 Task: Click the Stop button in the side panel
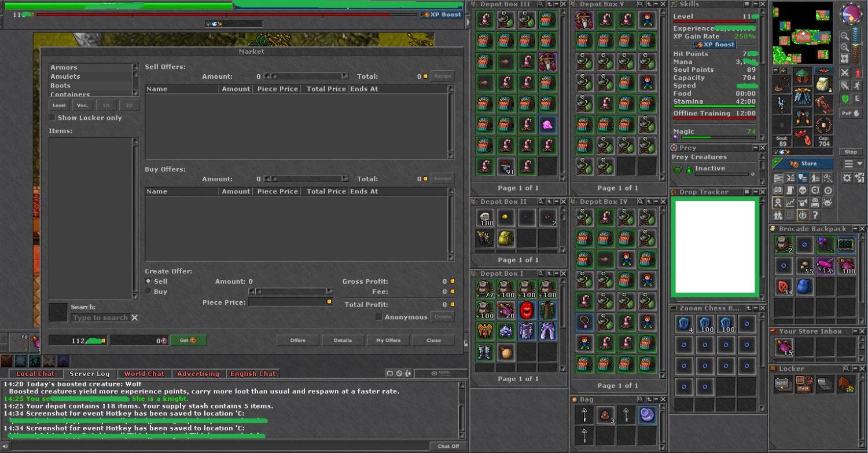[850, 152]
